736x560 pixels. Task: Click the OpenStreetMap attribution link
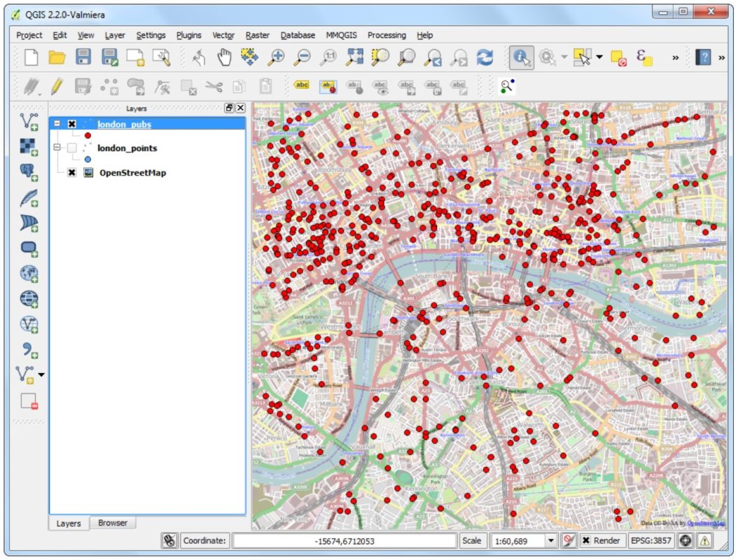(x=705, y=523)
